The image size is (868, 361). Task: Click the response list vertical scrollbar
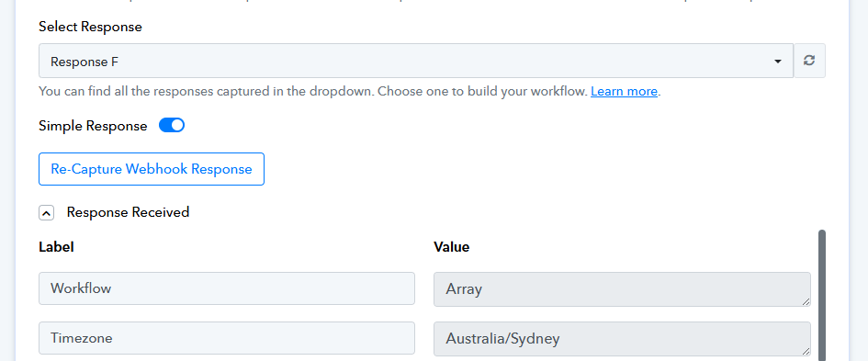pyautogui.click(x=821, y=295)
